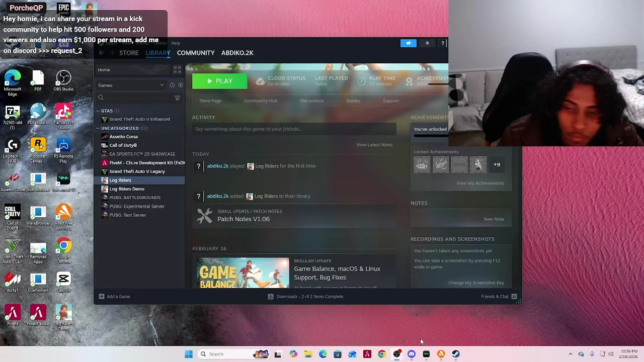644x362 pixels.
Task: Select EA SPORTS FC 25 SHOWCASE
Action: pos(142,154)
